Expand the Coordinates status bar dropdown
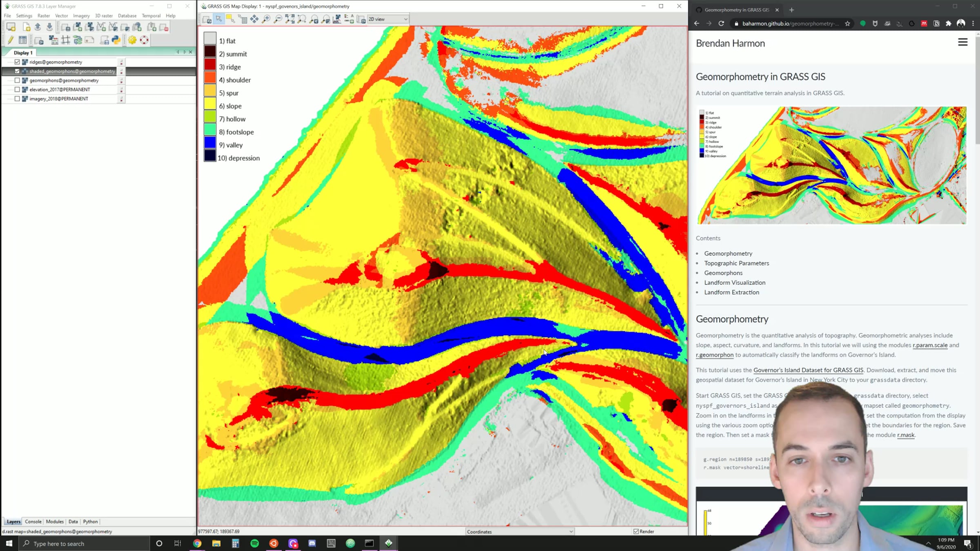 (x=571, y=531)
